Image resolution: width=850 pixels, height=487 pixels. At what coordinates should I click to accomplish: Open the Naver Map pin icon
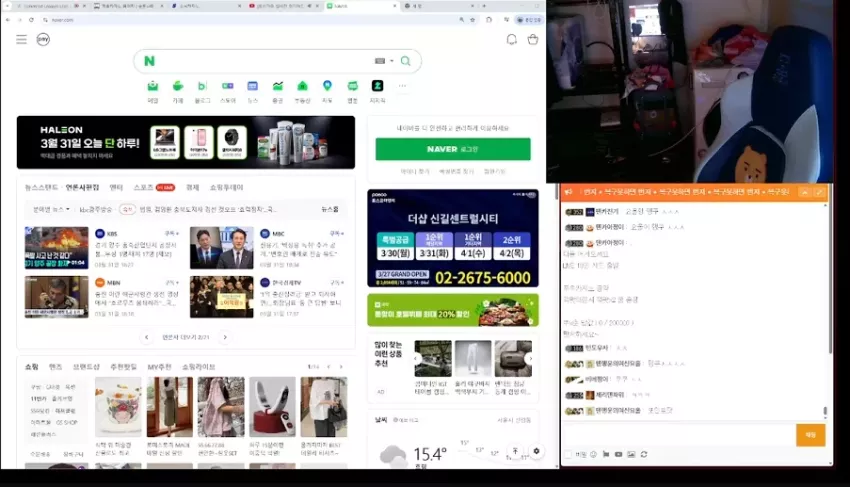(327, 86)
